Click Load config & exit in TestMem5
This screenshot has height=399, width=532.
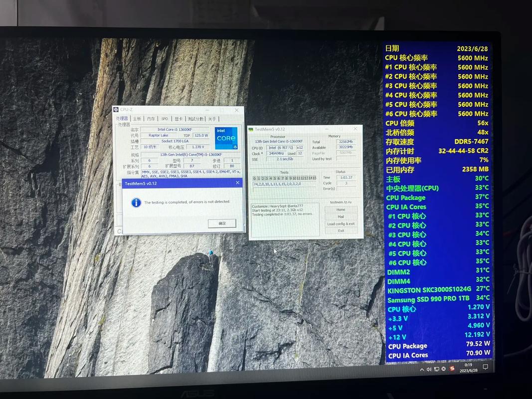(x=341, y=224)
